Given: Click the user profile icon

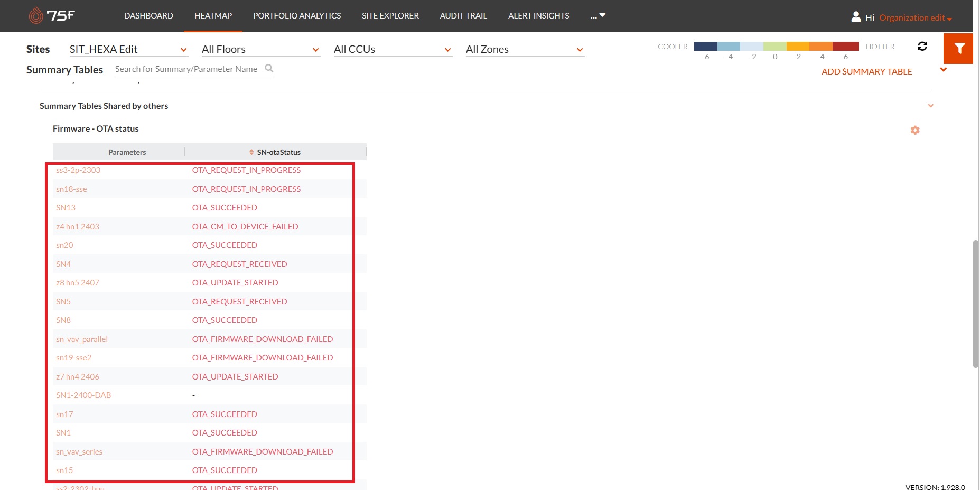Looking at the screenshot, I should 856,17.
